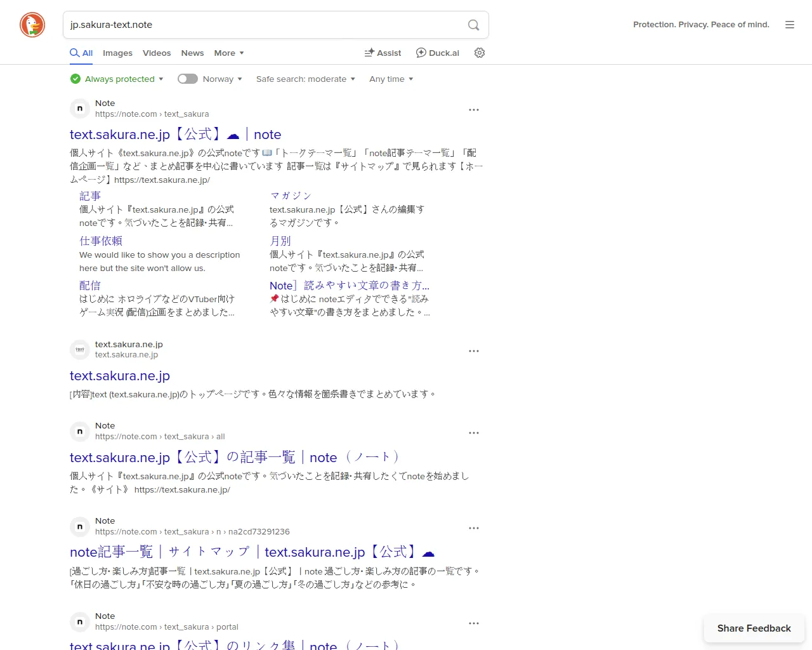Open the 仕事依頼 sitelink
The height and width of the screenshot is (650, 812).
point(101,241)
